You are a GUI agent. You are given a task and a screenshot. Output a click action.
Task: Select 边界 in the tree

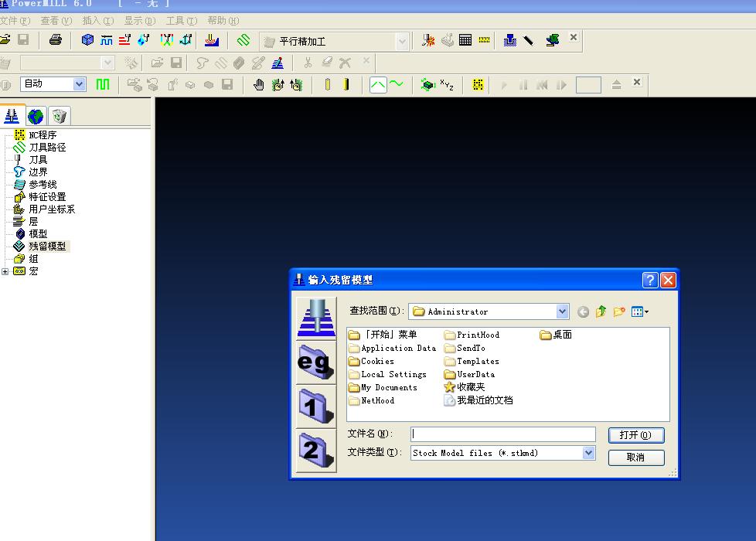38,172
